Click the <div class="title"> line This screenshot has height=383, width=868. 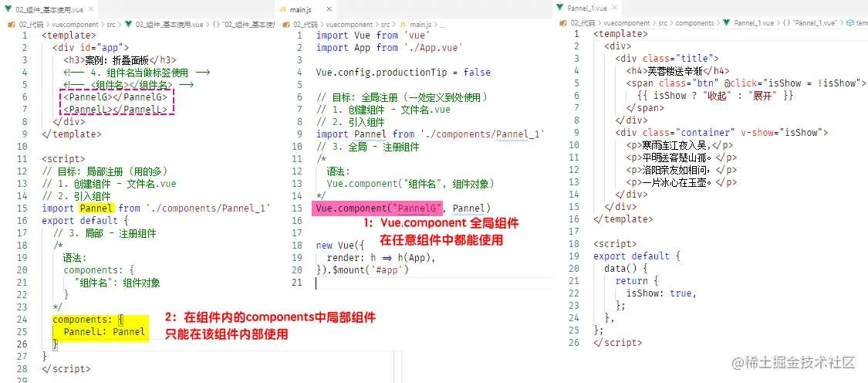point(667,58)
